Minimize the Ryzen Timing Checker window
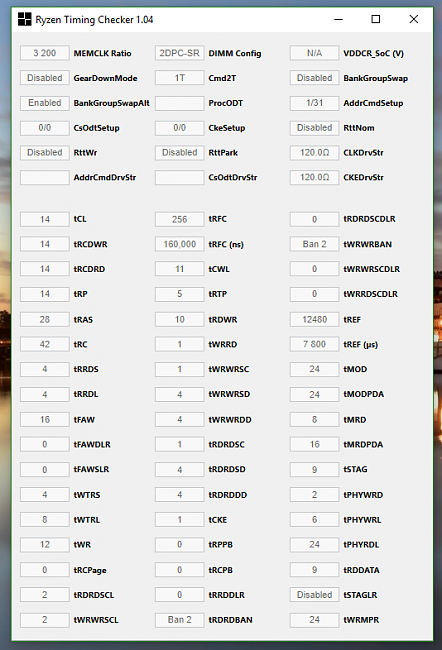 click(338, 19)
